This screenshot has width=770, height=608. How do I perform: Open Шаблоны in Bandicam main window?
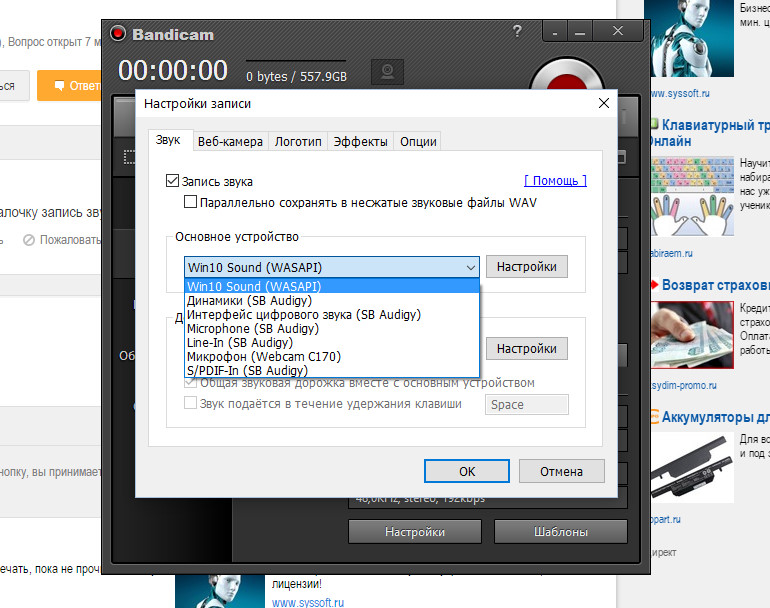(561, 532)
